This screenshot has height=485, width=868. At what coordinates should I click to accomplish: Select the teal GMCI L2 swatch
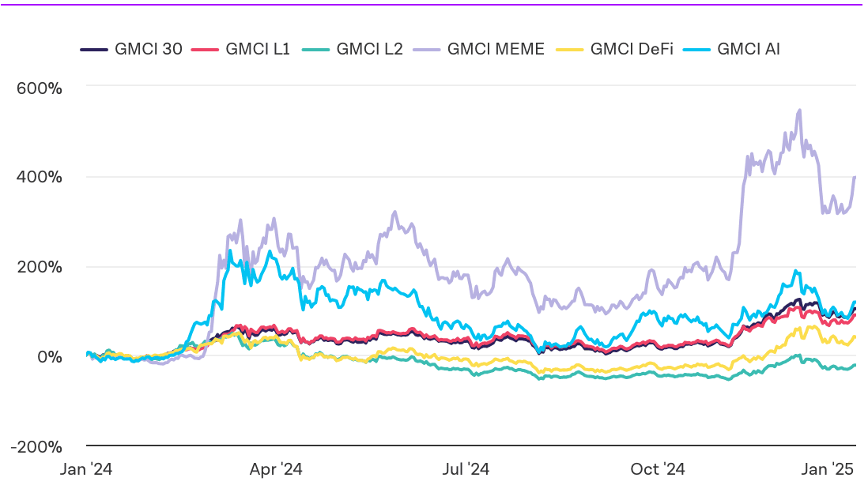pyautogui.click(x=316, y=50)
